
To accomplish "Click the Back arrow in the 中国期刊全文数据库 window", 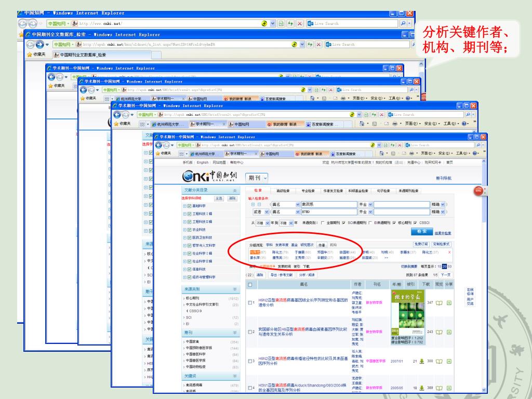I will coord(31,45).
